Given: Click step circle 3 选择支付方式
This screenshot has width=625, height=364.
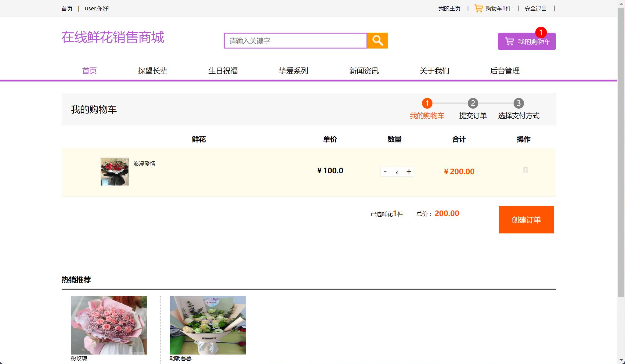Looking at the screenshot, I should coord(518,104).
